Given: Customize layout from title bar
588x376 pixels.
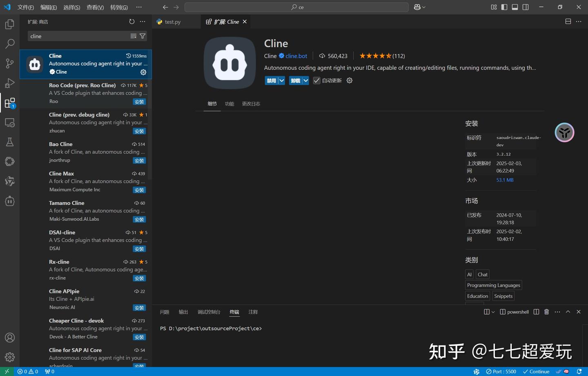Looking at the screenshot, I should (494, 7).
